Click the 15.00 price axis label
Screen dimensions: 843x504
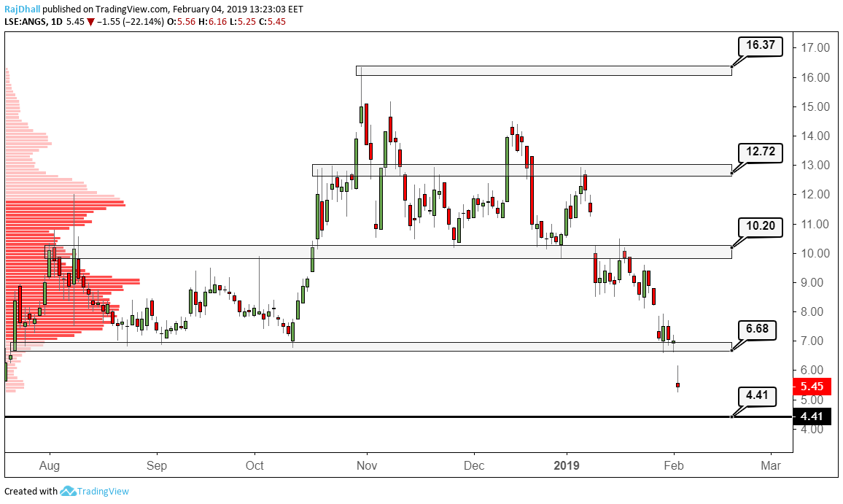click(x=815, y=106)
